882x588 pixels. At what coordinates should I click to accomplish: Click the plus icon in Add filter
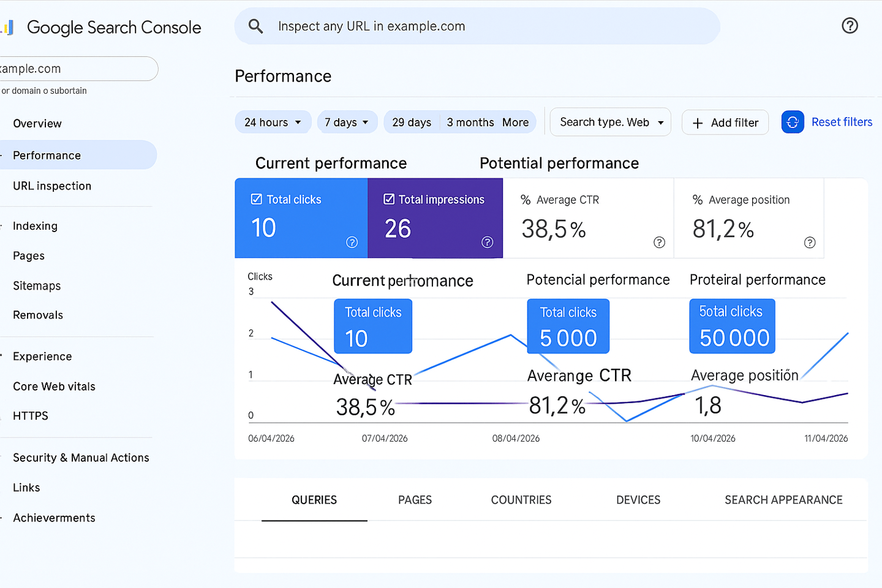(x=698, y=123)
